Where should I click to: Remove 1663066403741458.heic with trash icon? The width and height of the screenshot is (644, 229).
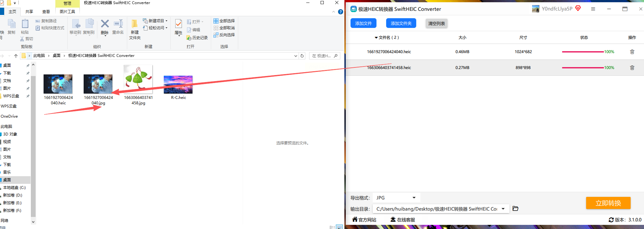tap(632, 68)
